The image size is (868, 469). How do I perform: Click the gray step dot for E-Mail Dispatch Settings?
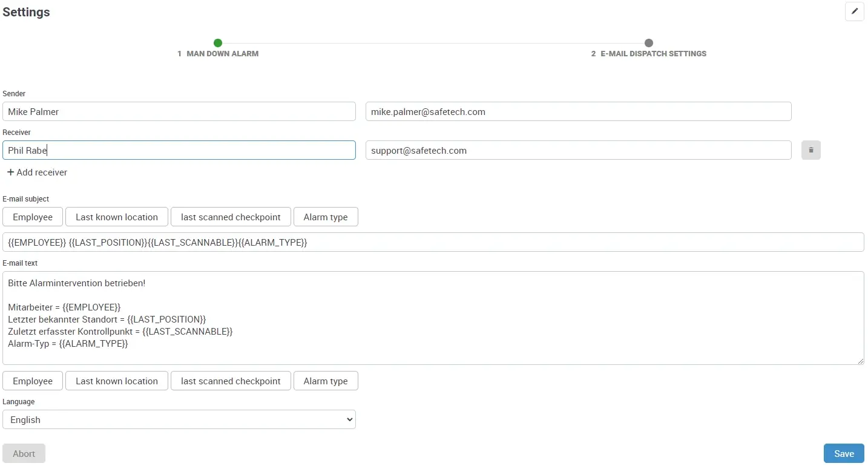tap(649, 43)
